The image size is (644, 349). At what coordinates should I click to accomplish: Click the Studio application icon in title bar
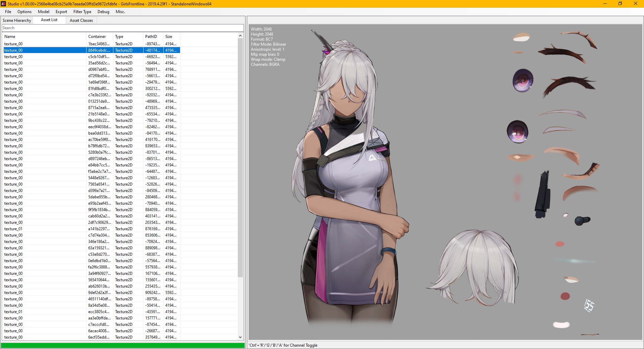pyautogui.click(x=3, y=4)
